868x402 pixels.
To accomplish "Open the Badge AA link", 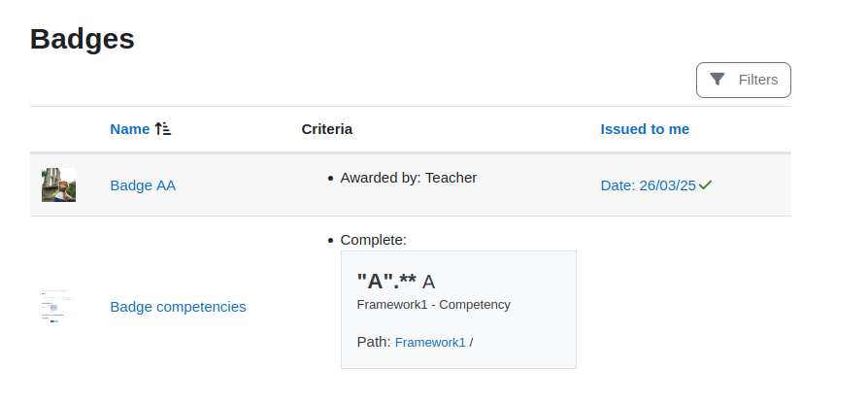I will tap(143, 185).
